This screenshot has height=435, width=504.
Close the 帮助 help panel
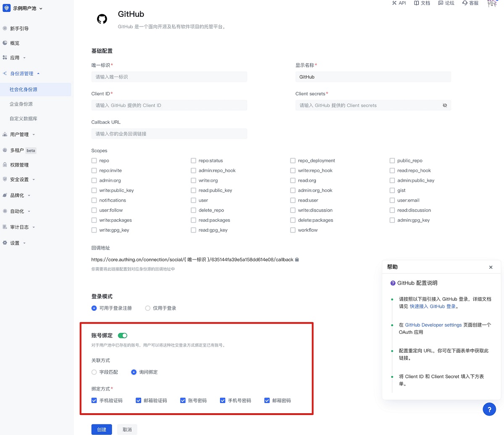(491, 267)
